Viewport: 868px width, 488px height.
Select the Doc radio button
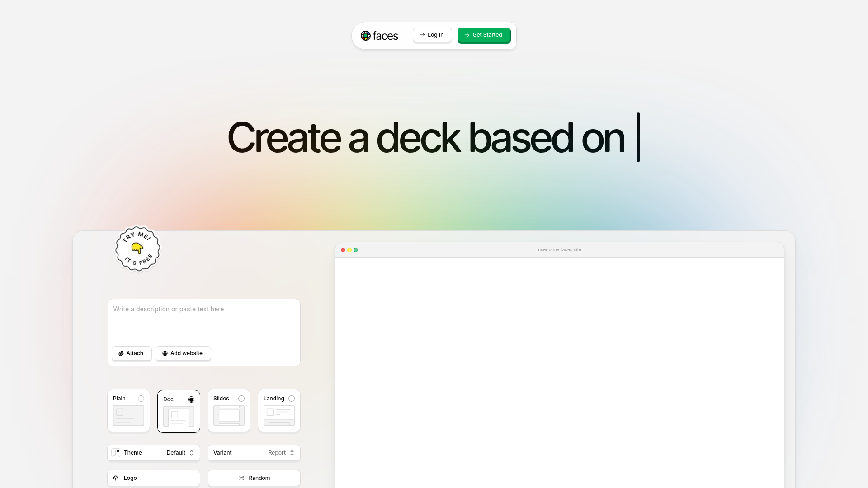point(191,399)
